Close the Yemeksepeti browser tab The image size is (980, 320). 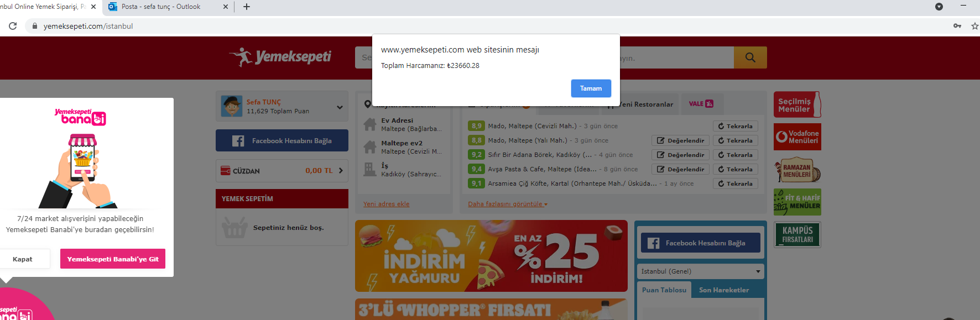(93, 7)
